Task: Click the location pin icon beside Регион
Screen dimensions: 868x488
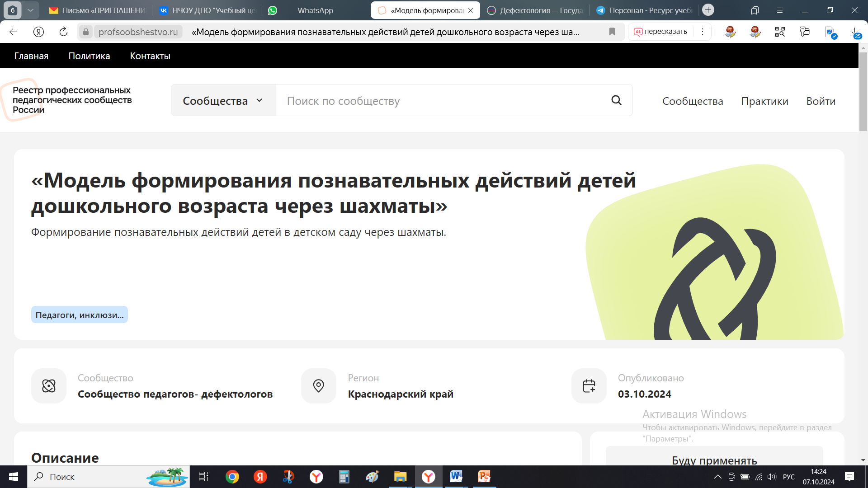Action: pyautogui.click(x=319, y=386)
